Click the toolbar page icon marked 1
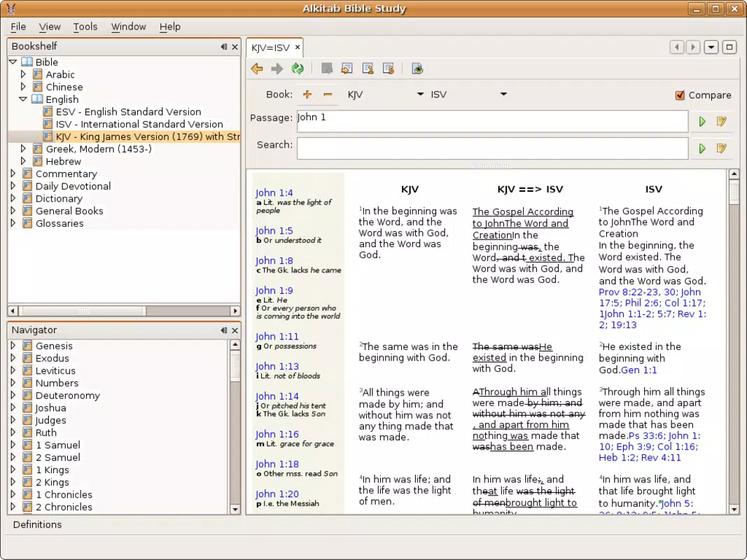 368,69
